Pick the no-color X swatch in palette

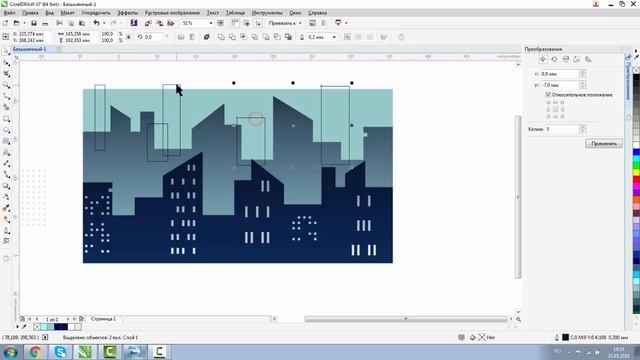pos(636,70)
